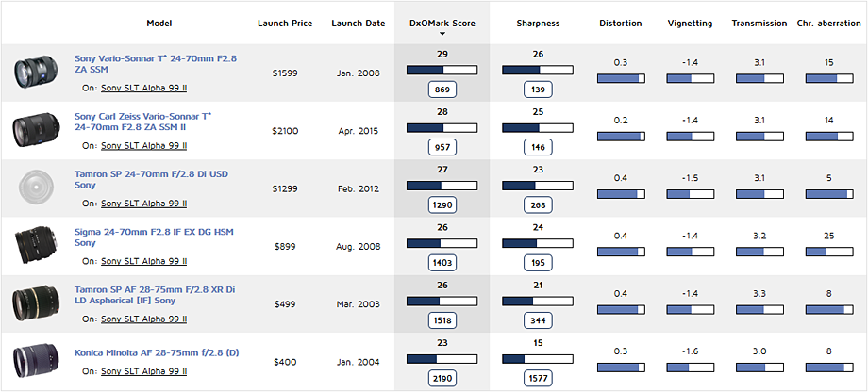
Task: Sort table by Launch Price header
Action: [284, 23]
